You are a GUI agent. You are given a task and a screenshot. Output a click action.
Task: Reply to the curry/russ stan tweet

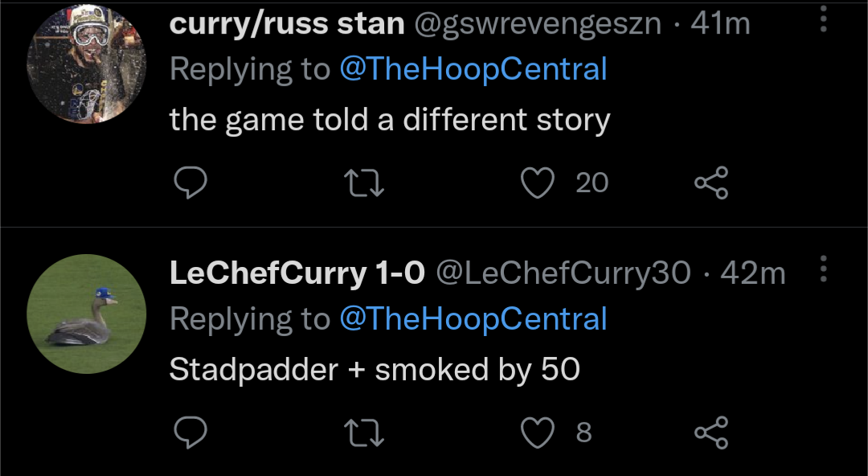coord(191,183)
